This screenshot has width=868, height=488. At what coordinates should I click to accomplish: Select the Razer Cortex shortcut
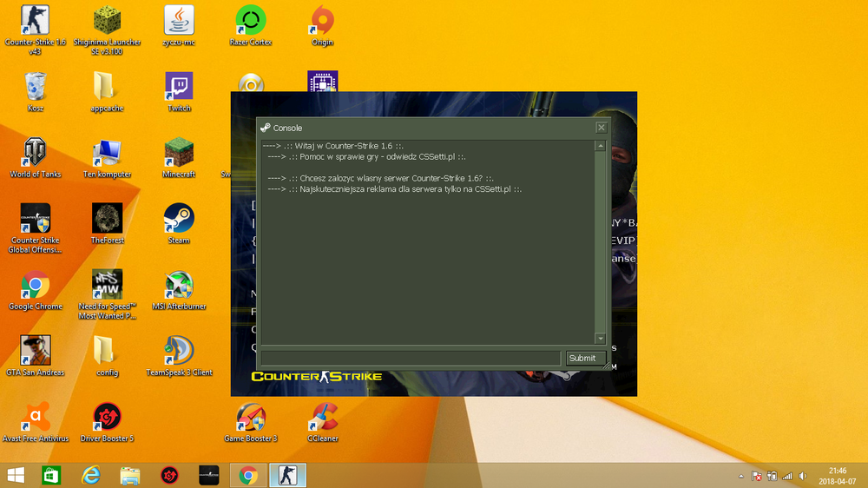(x=251, y=25)
